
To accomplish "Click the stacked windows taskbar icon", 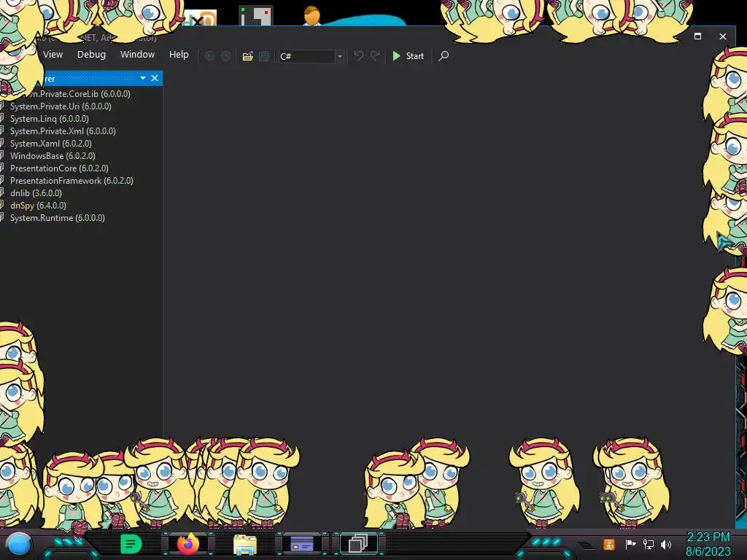I will pyautogui.click(x=358, y=544).
